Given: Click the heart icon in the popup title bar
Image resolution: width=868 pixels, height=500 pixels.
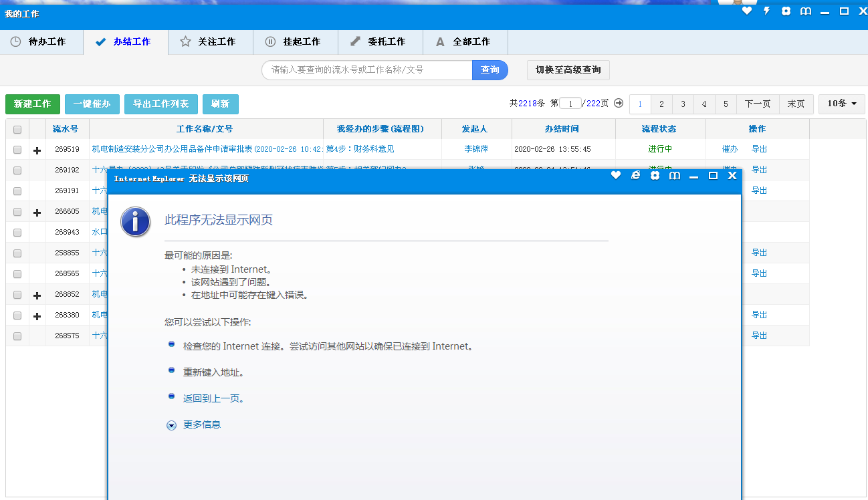Looking at the screenshot, I should [616, 175].
